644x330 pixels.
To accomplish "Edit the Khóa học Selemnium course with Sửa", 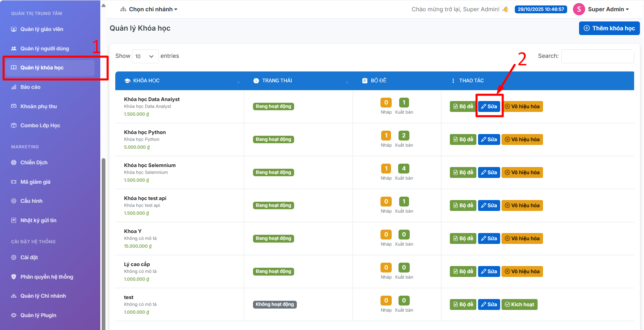I will (489, 172).
